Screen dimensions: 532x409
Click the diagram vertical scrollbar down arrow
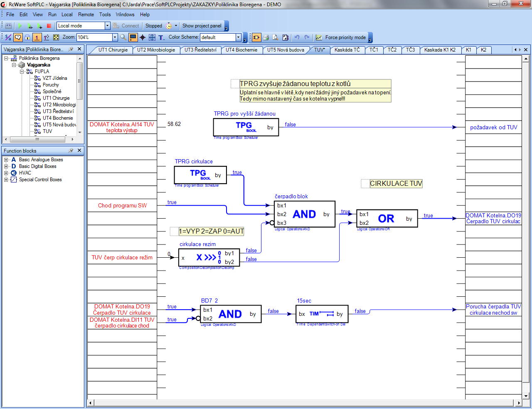526,396
